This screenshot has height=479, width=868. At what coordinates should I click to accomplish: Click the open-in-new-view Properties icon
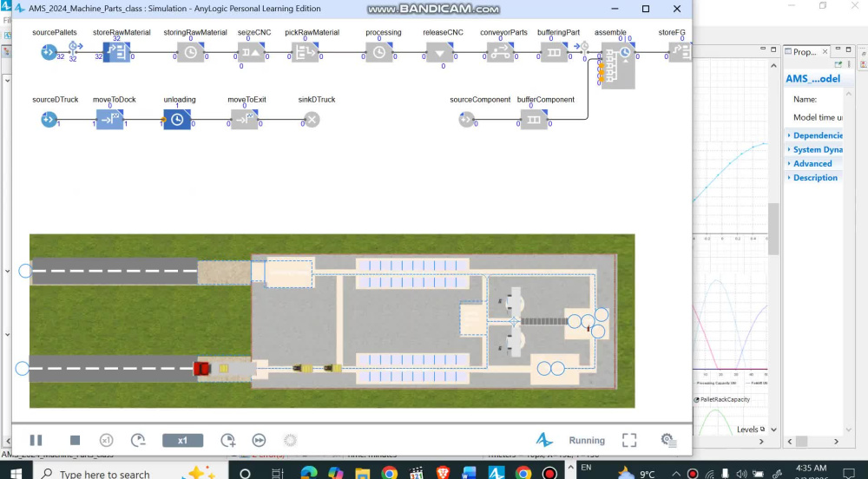[838, 65]
